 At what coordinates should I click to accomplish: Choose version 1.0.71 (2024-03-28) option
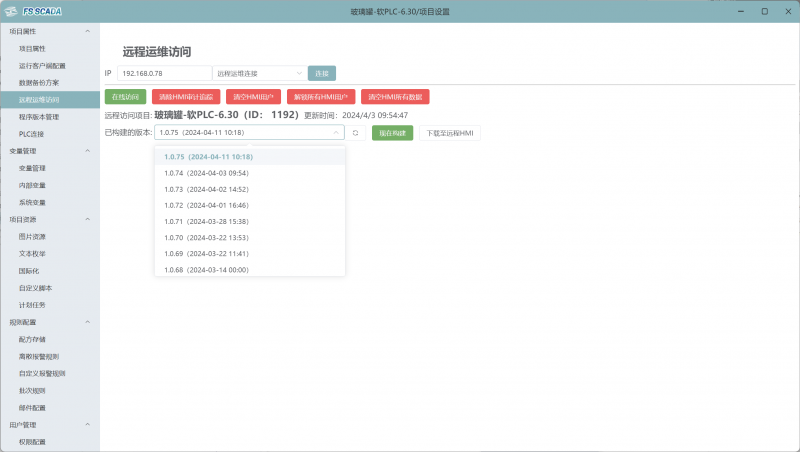tap(206, 221)
